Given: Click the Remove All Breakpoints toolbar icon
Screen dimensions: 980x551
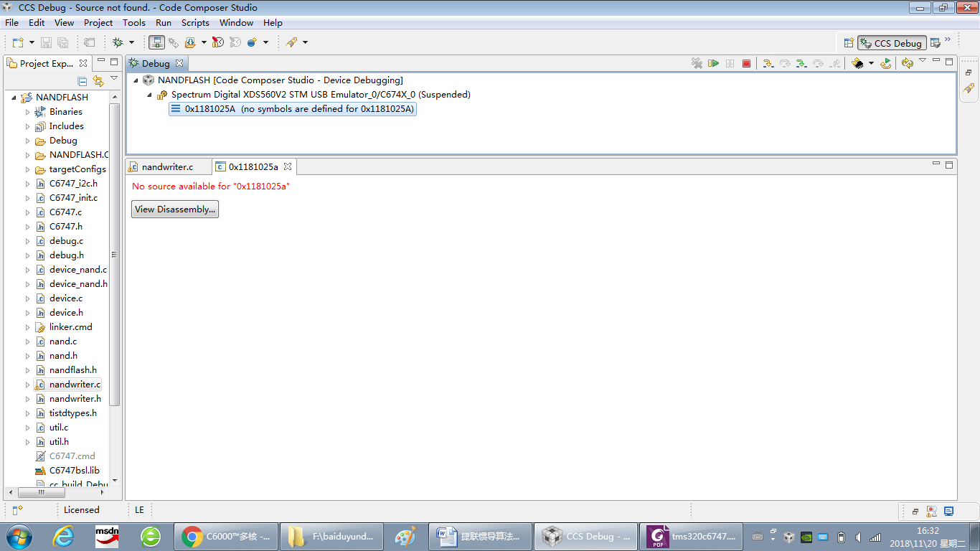Looking at the screenshot, I should 218,42.
